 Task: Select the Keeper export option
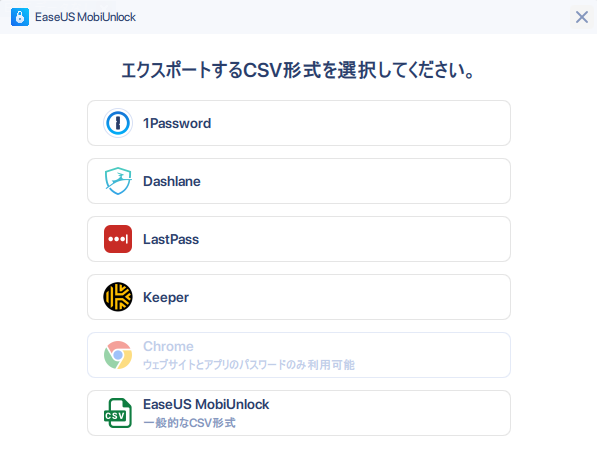[299, 297]
